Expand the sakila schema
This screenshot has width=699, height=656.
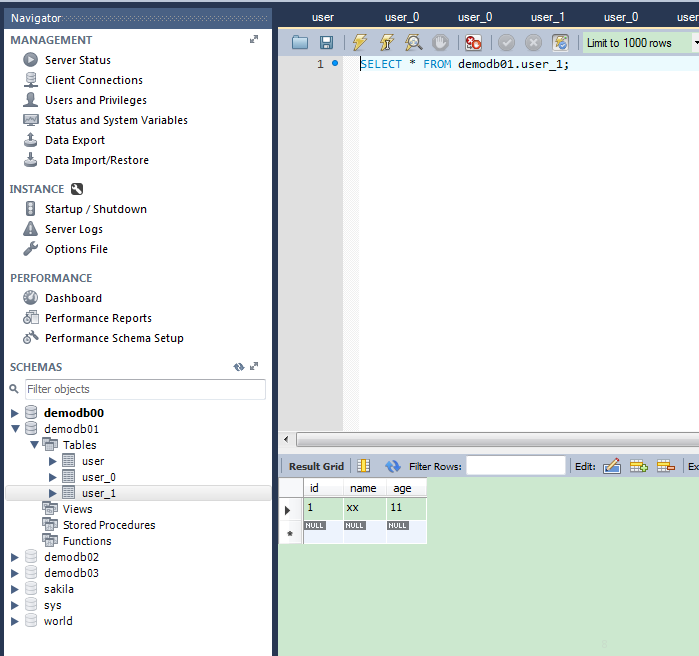[x=14, y=589]
